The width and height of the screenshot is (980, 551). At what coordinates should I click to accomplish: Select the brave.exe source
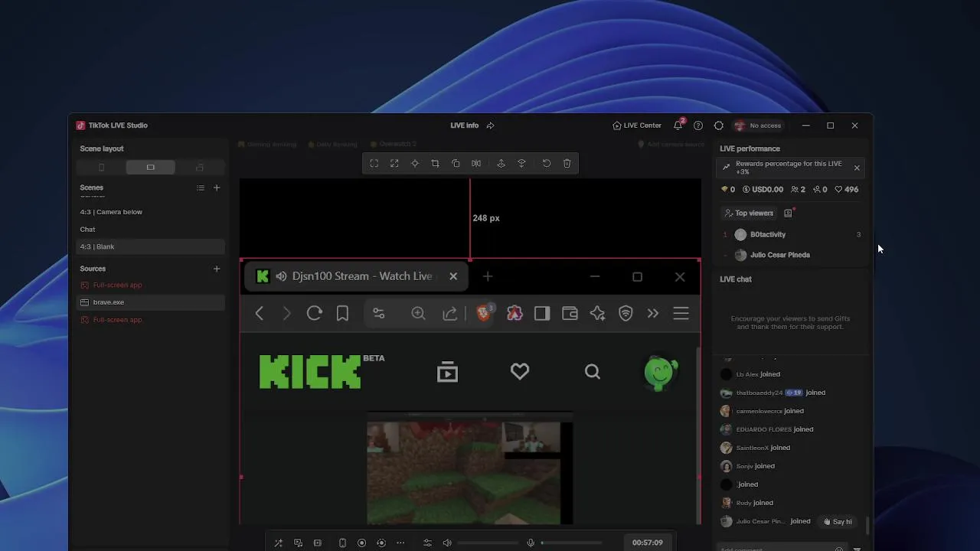[151, 302]
